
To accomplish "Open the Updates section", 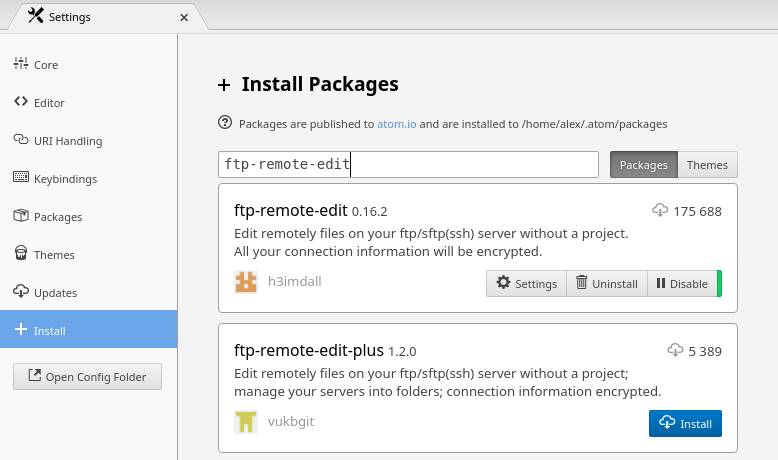I will (88, 293).
